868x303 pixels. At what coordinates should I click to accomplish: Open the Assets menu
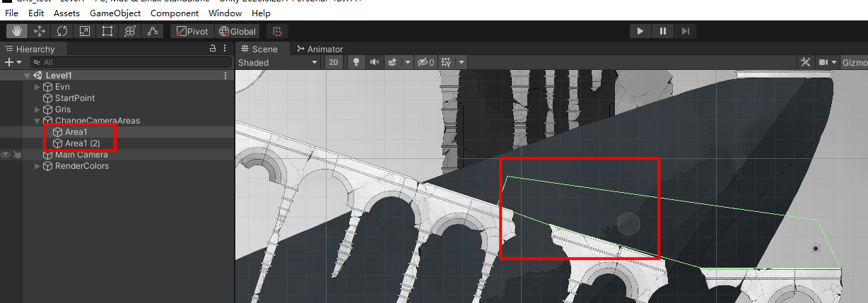(x=66, y=13)
